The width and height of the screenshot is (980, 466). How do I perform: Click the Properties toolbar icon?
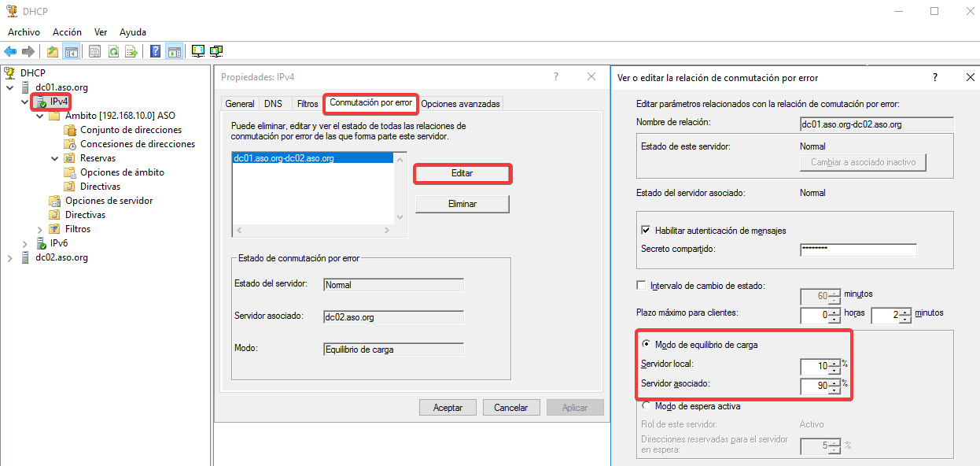(x=94, y=52)
